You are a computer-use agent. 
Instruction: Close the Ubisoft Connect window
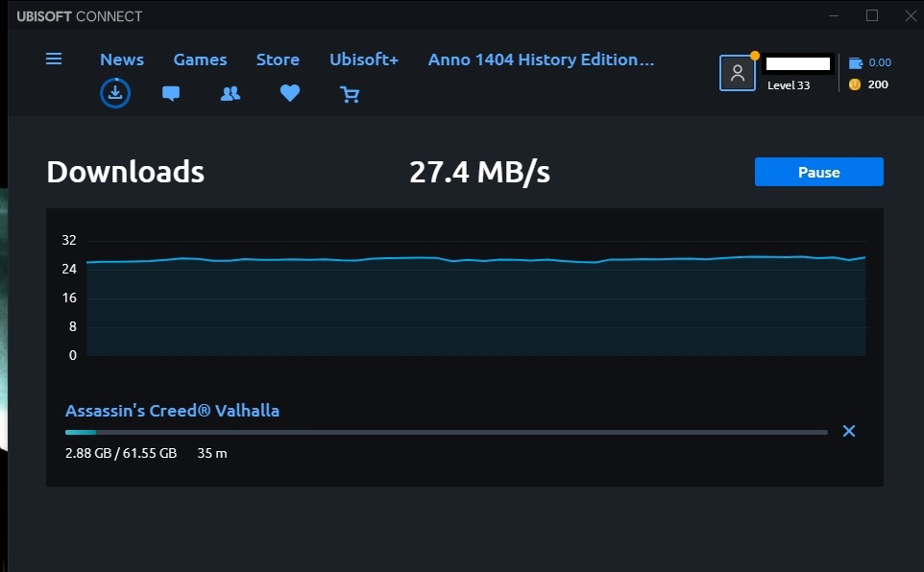(x=911, y=16)
